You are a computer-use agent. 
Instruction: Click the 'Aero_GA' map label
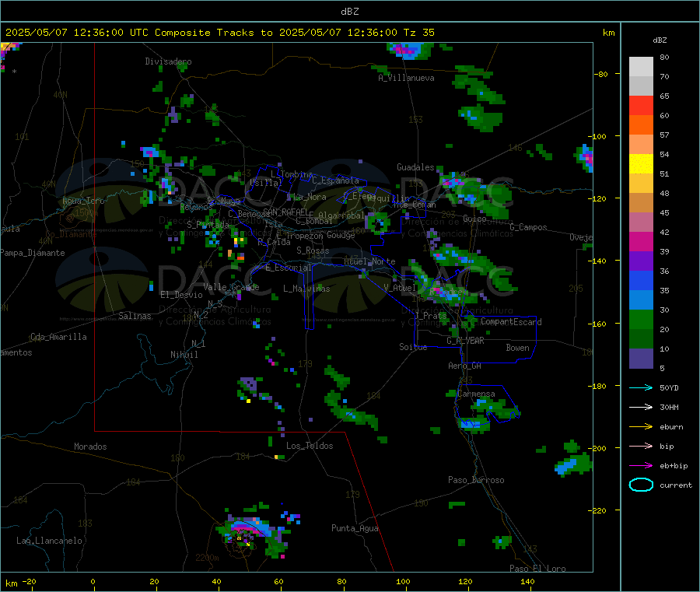point(464,366)
